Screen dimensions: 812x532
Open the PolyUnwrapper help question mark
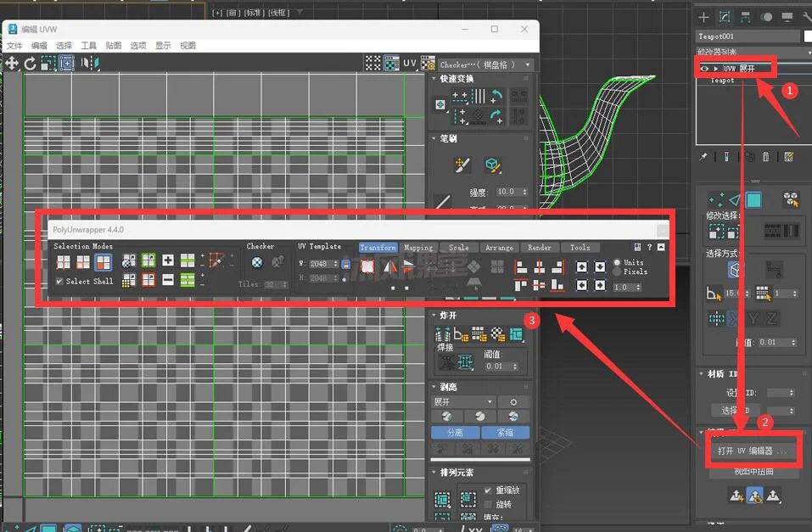click(x=649, y=247)
